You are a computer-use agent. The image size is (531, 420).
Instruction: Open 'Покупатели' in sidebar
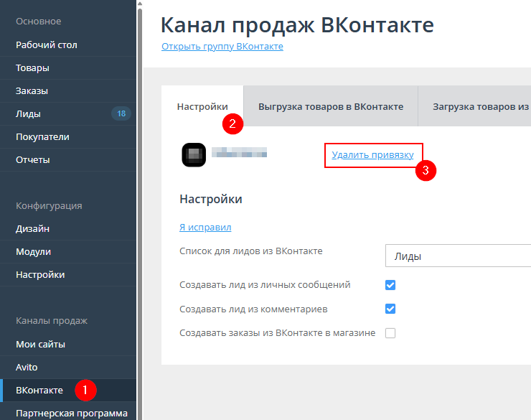[42, 136]
